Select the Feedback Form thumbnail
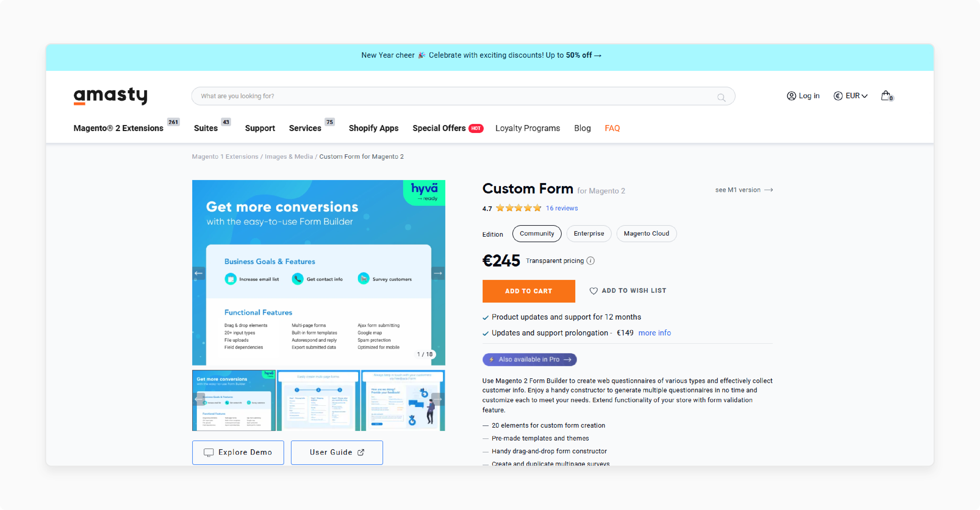Image resolution: width=980 pixels, height=510 pixels. [403, 400]
